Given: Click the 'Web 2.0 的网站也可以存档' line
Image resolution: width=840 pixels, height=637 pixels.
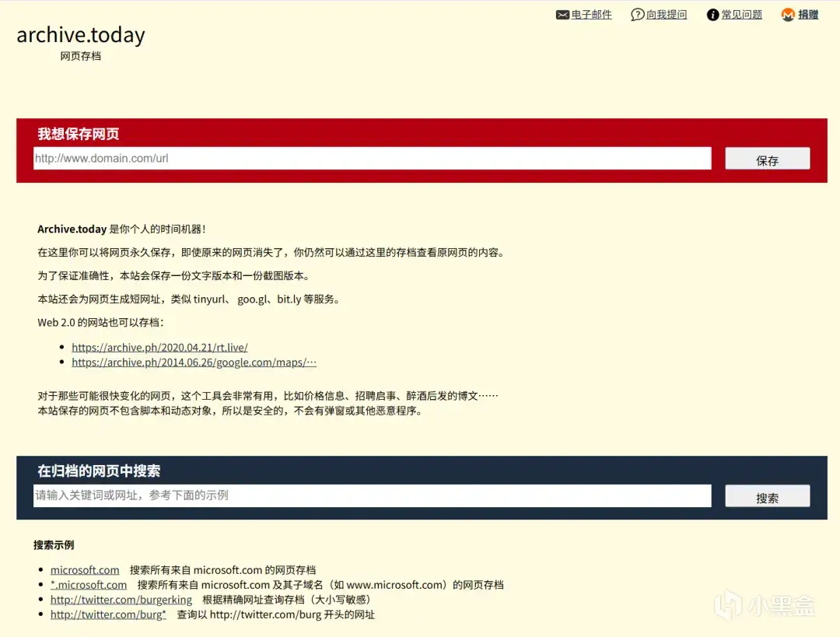Looking at the screenshot, I should 100,323.
